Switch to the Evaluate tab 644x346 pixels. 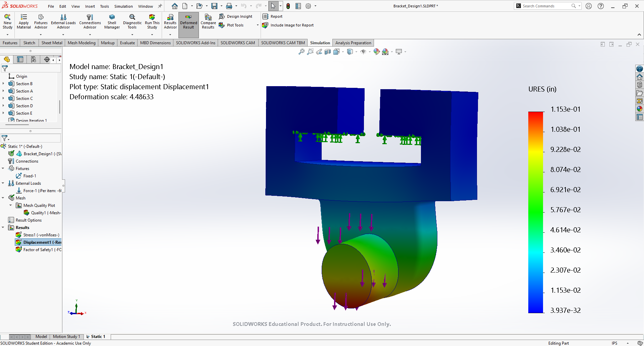pyautogui.click(x=127, y=43)
